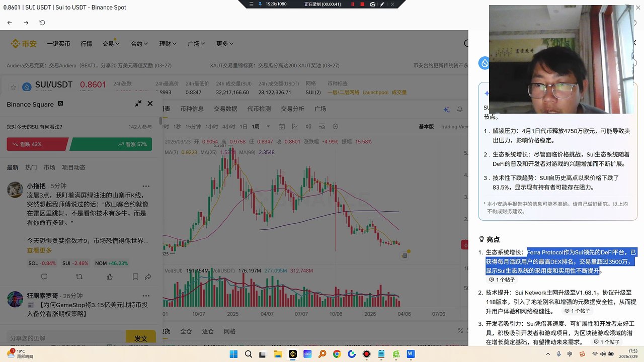Switch Square feed to the 热门 tab
The height and width of the screenshot is (362, 644).
point(31,167)
